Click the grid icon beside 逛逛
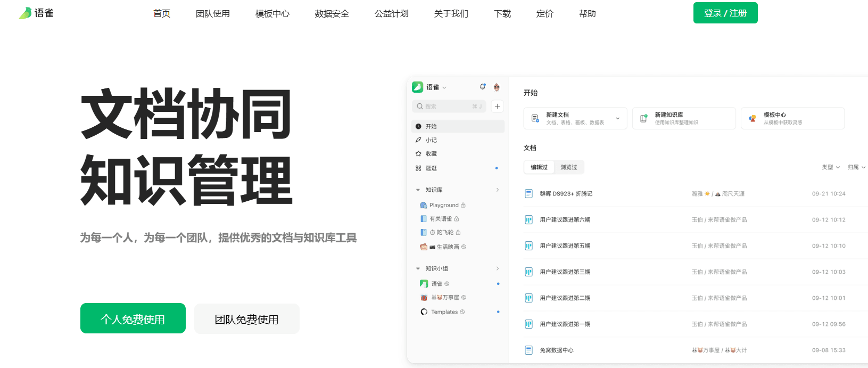The height and width of the screenshot is (368, 868). (x=418, y=168)
